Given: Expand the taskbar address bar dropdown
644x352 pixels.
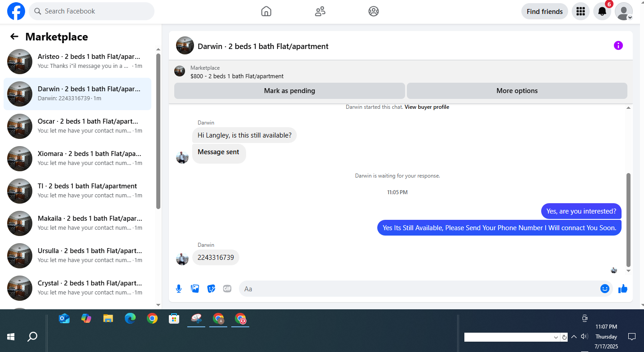Looking at the screenshot, I should (556, 337).
